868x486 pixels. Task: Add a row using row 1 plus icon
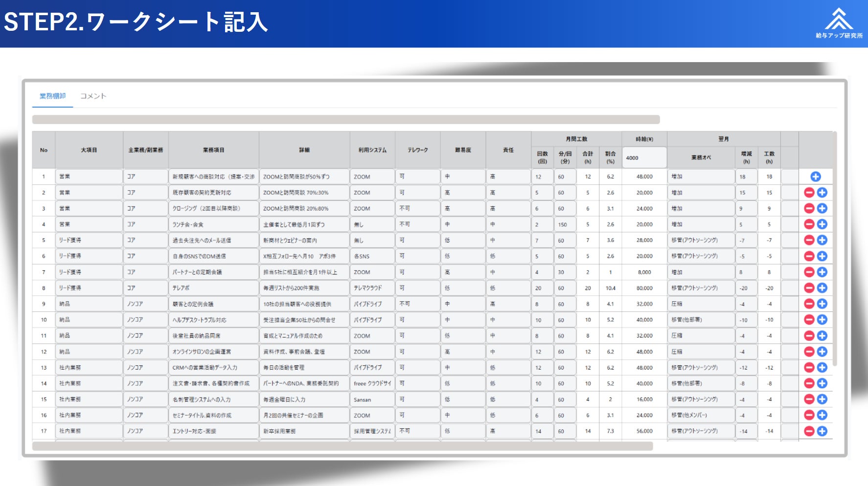pos(815,177)
